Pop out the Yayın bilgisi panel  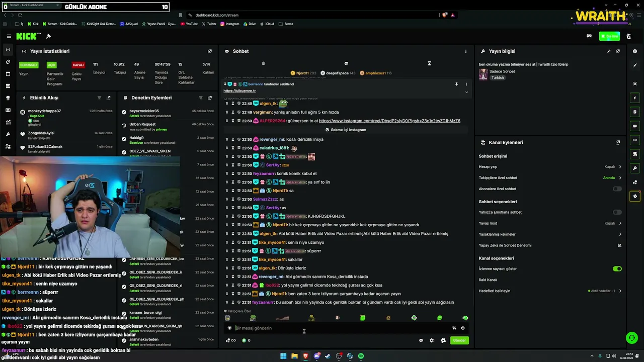tap(618, 51)
